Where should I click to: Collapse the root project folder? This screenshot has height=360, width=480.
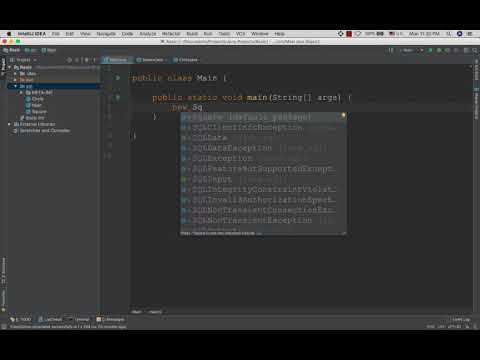click(10, 67)
